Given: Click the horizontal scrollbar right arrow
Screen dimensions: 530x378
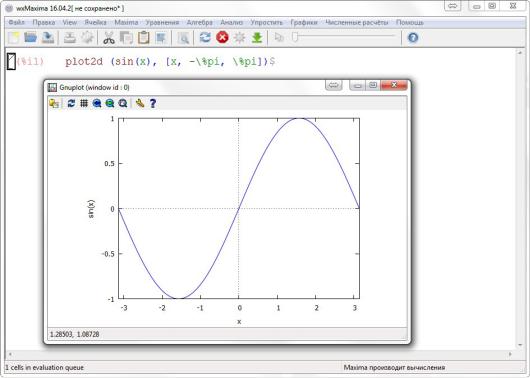Looking at the screenshot, I should click(510, 354).
